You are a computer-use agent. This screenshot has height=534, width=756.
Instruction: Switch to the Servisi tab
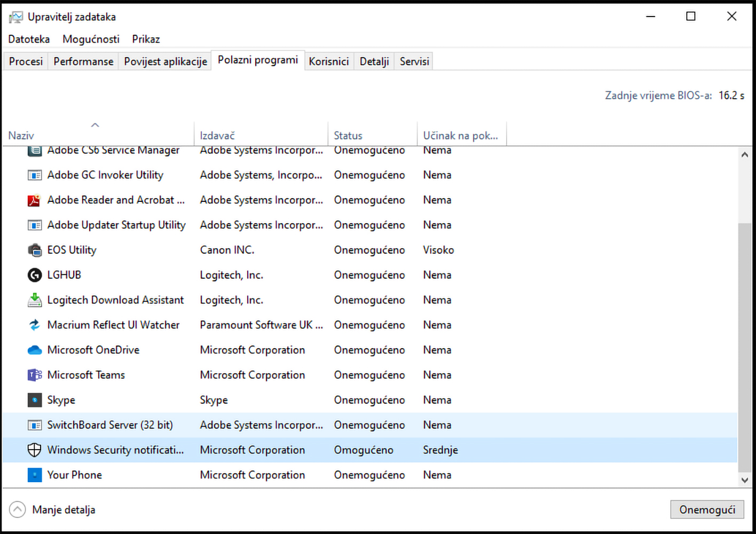414,61
